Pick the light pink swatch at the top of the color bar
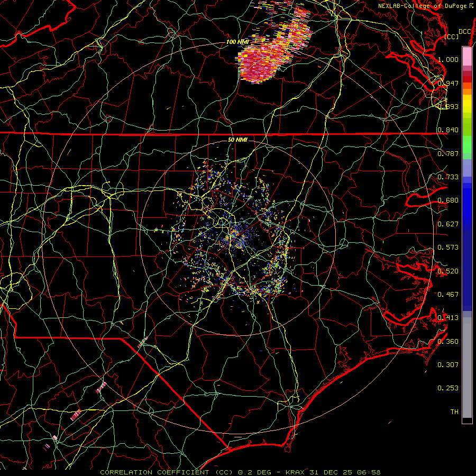The image size is (476, 476). click(467, 56)
